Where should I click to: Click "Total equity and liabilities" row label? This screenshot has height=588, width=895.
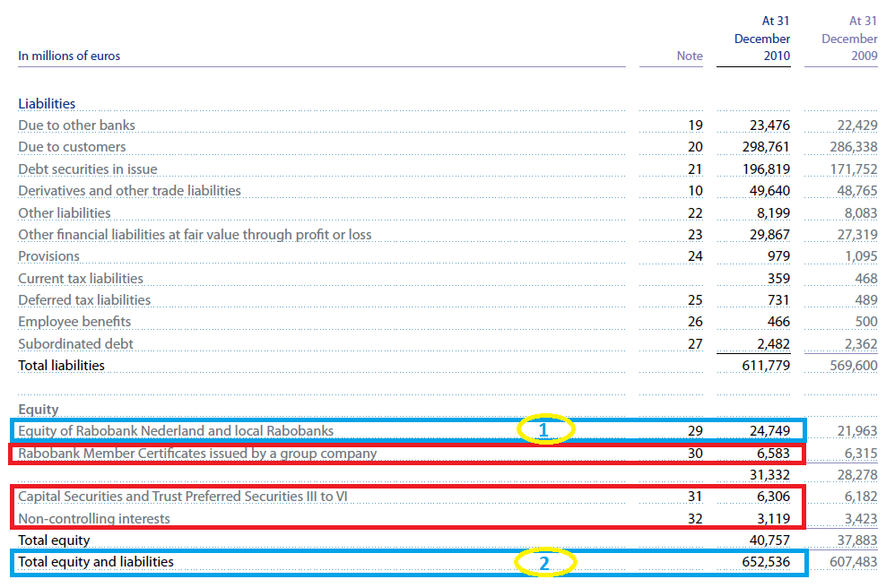point(96,562)
